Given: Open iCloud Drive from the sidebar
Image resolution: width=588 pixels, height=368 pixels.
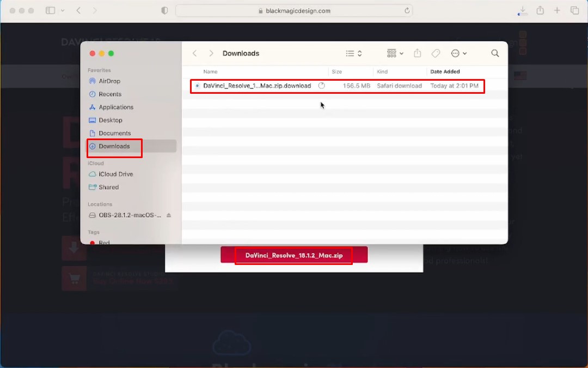Looking at the screenshot, I should point(114,174).
